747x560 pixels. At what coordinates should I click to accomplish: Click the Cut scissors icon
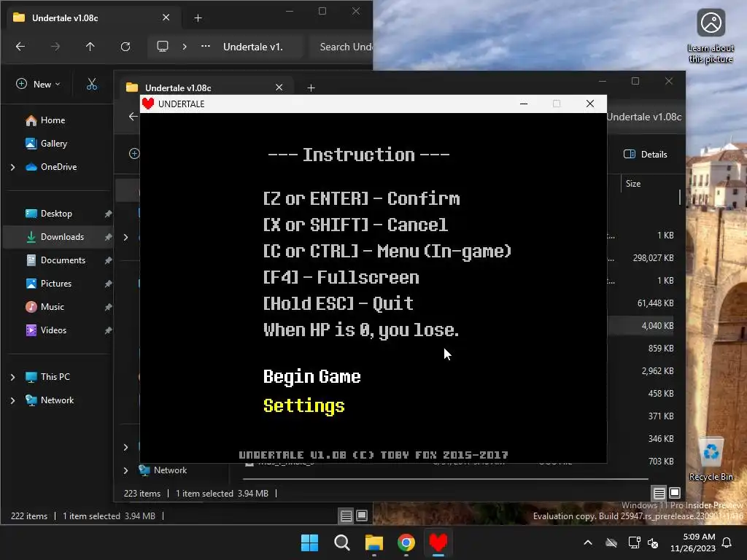coord(91,85)
